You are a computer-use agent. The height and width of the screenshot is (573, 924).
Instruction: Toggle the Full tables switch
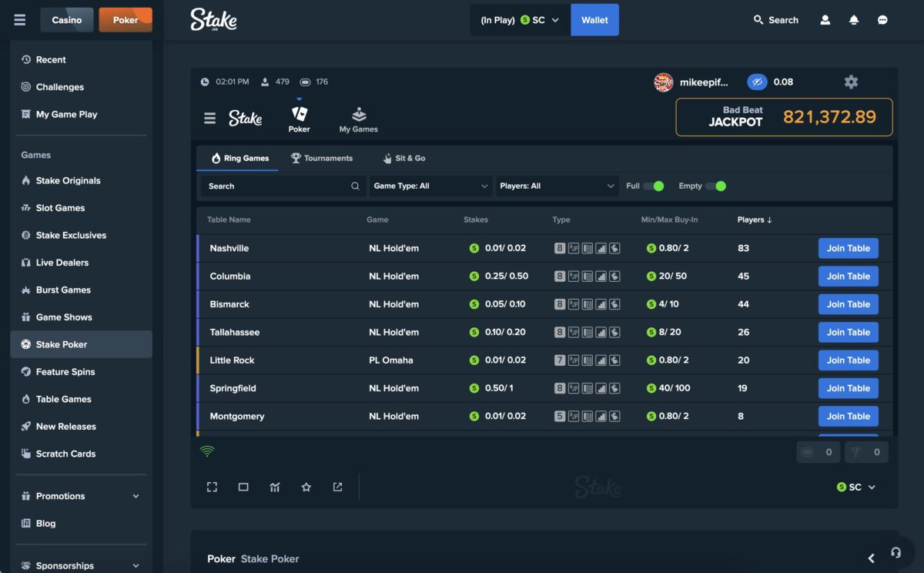[654, 186]
